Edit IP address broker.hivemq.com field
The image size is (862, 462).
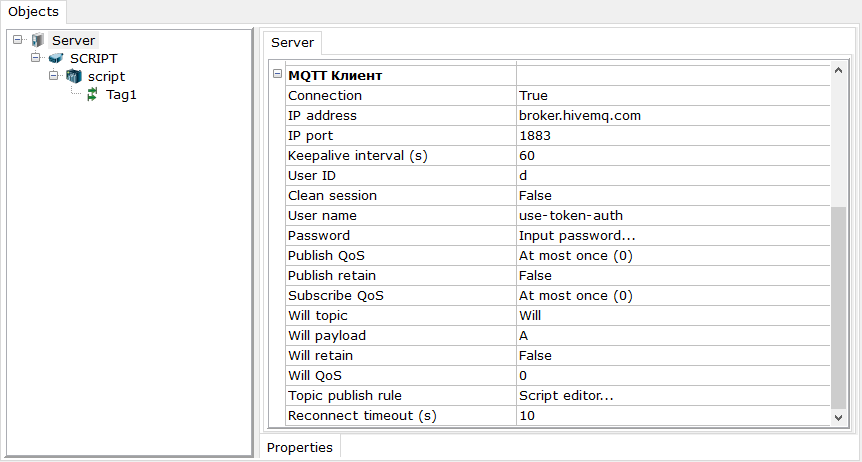pyautogui.click(x=673, y=116)
